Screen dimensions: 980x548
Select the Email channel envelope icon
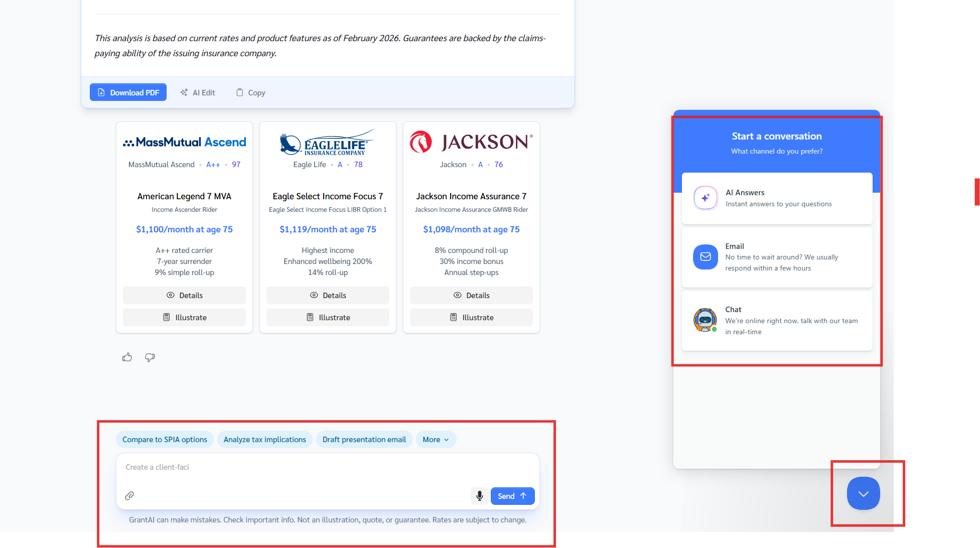click(x=705, y=257)
